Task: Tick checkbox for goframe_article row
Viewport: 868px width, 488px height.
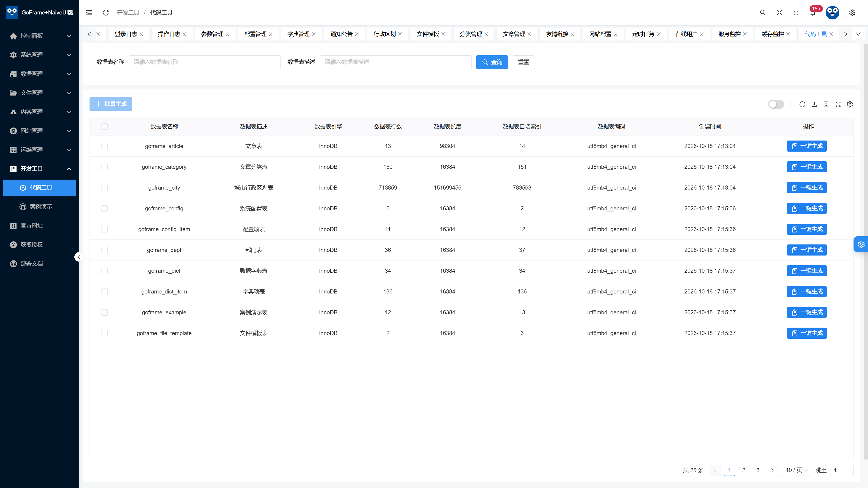Action: tap(104, 146)
